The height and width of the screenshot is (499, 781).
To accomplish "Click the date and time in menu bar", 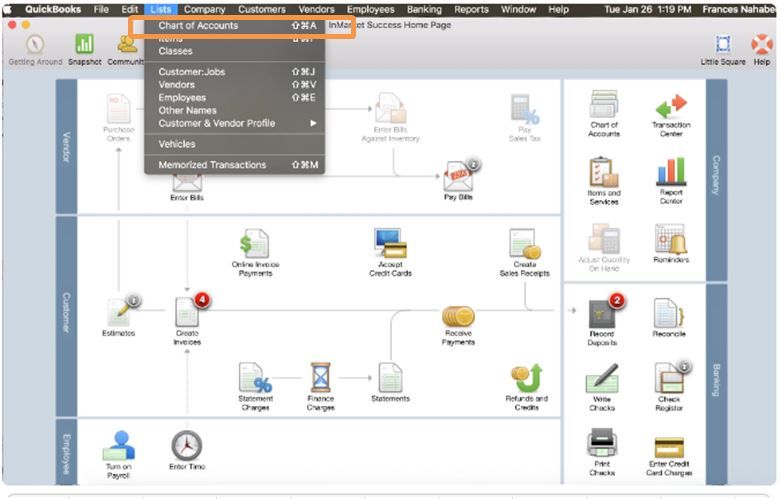I will (x=648, y=9).
